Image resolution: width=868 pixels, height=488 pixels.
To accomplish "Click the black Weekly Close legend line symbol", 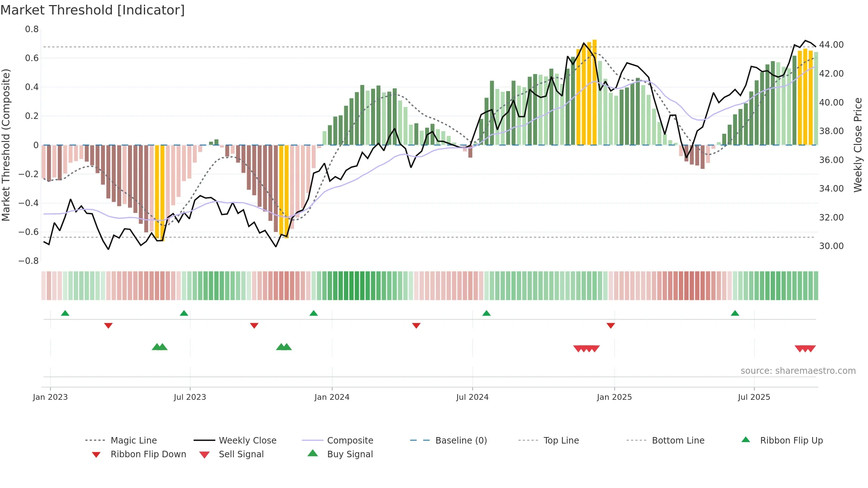I will (204, 440).
